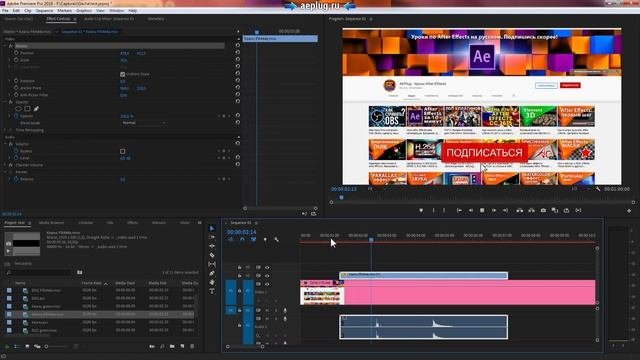Select the Type tool

[212, 291]
